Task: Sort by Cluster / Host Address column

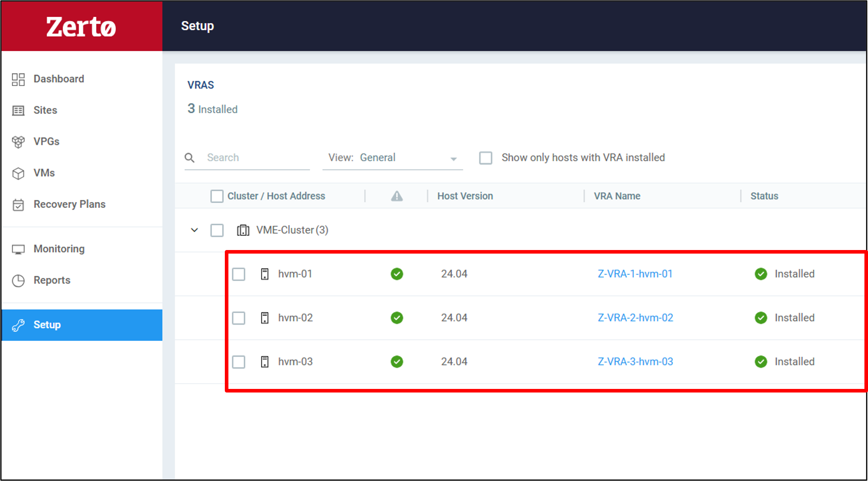Action: click(x=276, y=196)
